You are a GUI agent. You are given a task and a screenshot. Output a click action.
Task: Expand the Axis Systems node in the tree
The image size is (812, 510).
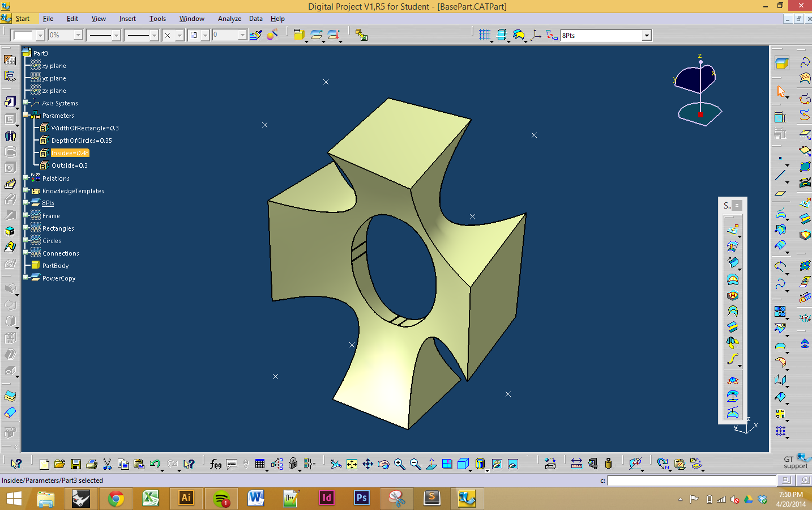(25, 103)
